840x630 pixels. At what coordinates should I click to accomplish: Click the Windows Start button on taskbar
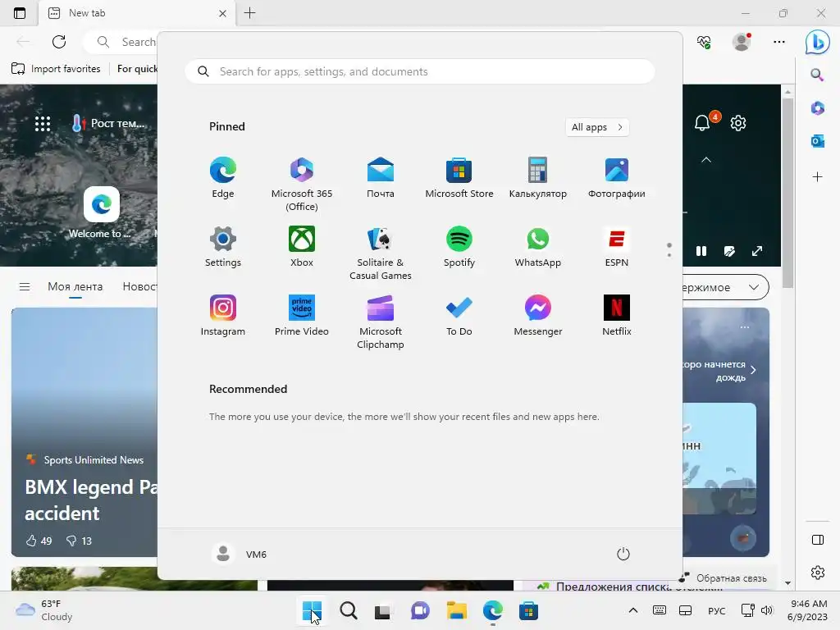pyautogui.click(x=312, y=610)
